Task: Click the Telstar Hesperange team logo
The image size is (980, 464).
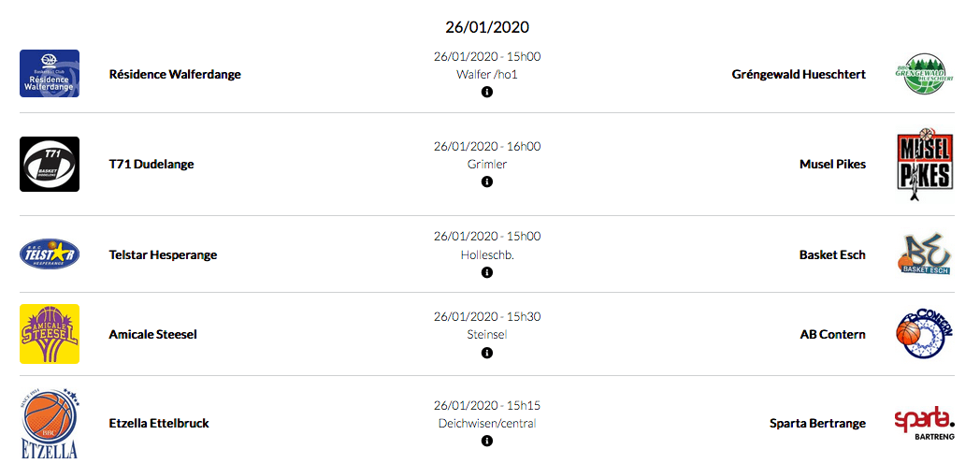Action: (x=50, y=254)
